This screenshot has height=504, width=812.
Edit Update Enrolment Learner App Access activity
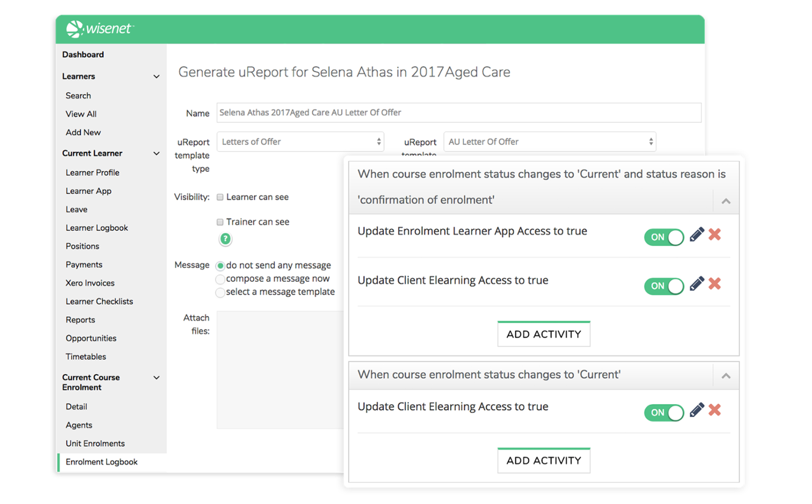pos(697,234)
